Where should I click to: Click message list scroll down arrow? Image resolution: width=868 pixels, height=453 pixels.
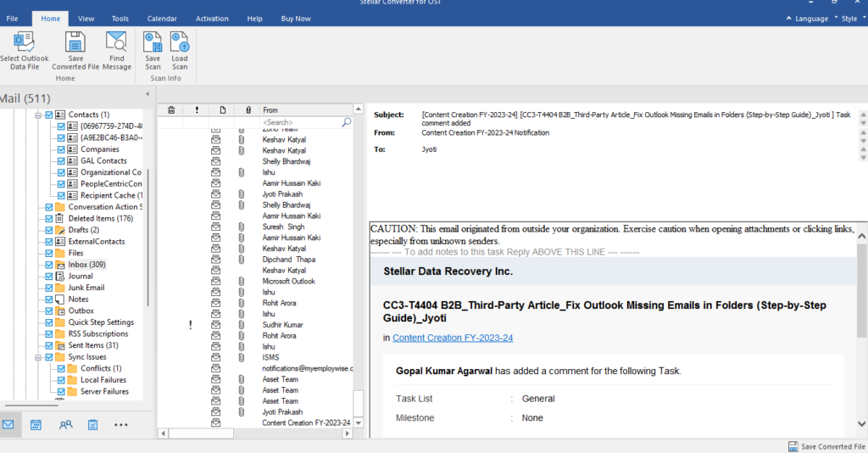tap(359, 423)
